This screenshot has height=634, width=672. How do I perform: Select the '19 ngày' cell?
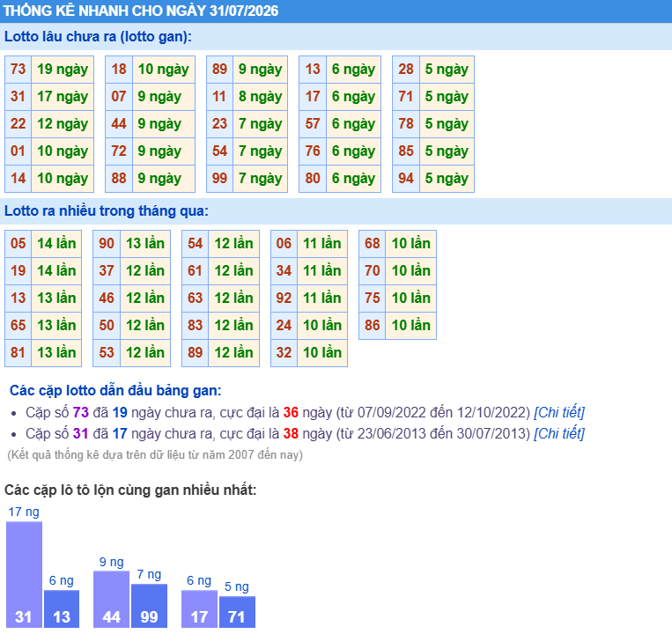click(63, 69)
